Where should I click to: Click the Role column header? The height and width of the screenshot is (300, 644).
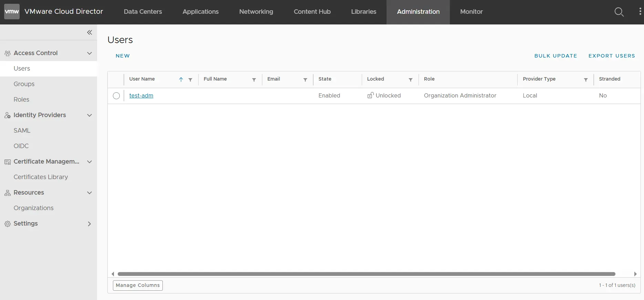pyautogui.click(x=429, y=79)
